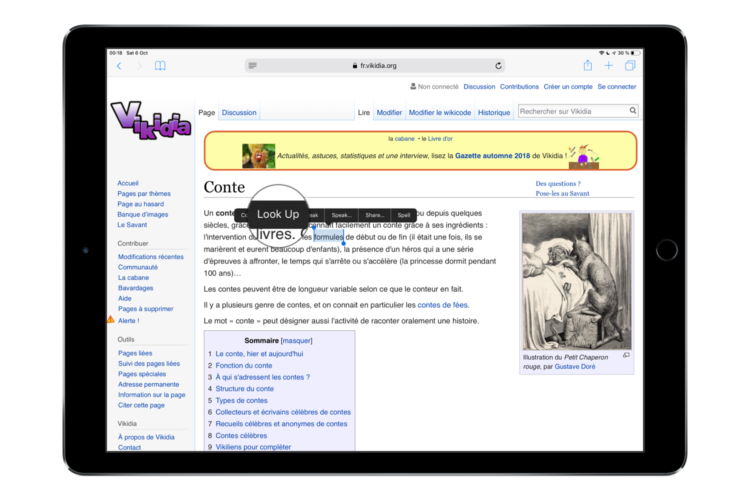Image resolution: width=750 pixels, height=500 pixels.
Task: Open the Gustave Doré link
Action: tap(575, 367)
